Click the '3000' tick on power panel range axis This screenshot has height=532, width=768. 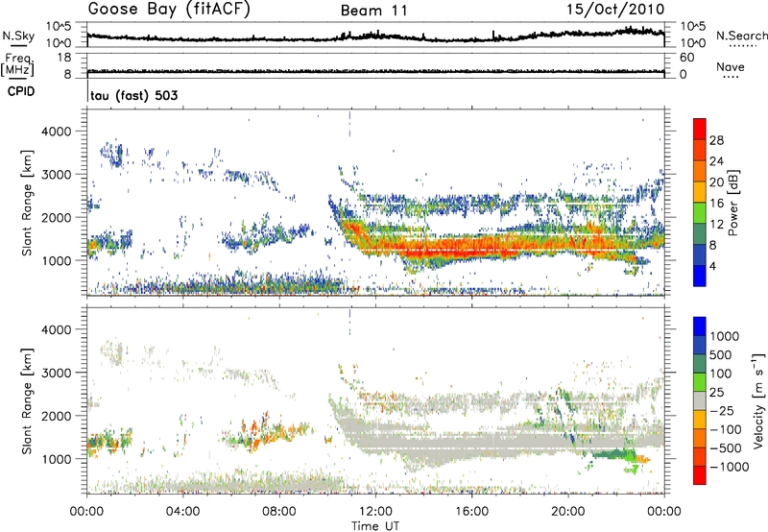click(x=56, y=175)
